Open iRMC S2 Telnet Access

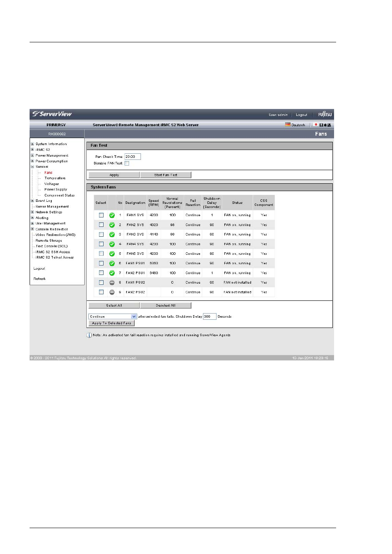55,257
